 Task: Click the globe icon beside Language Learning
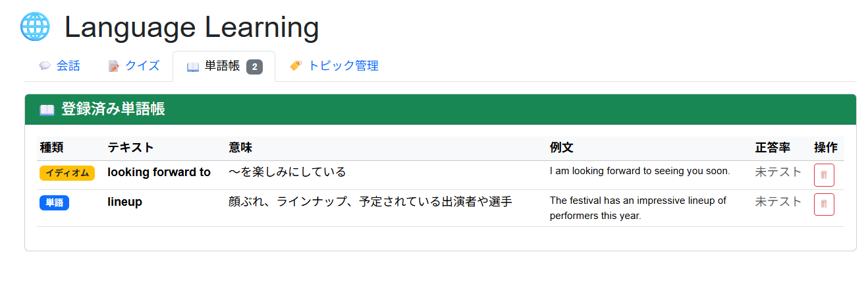click(x=36, y=27)
